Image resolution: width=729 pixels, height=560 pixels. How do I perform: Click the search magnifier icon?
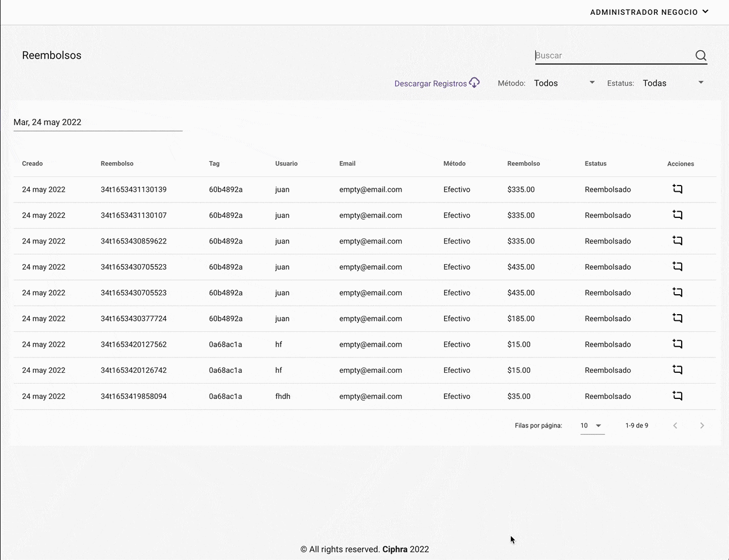(x=701, y=56)
